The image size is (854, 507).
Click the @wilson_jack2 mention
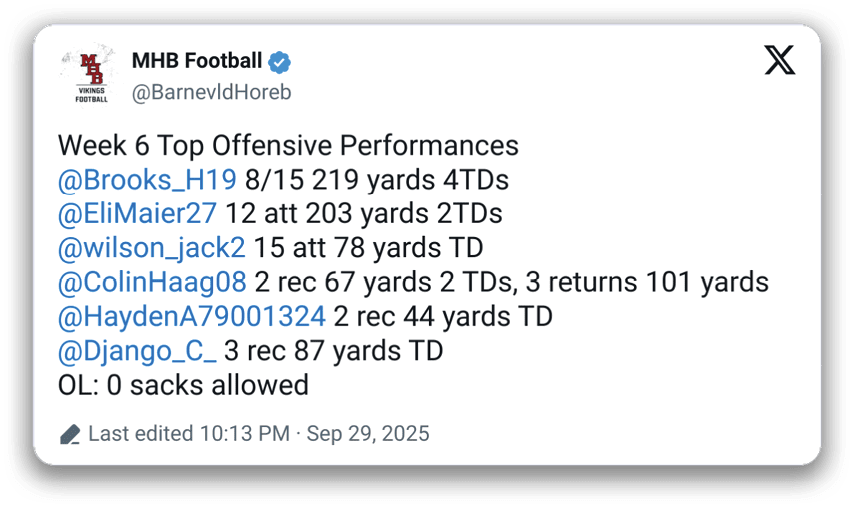pyautogui.click(x=151, y=248)
